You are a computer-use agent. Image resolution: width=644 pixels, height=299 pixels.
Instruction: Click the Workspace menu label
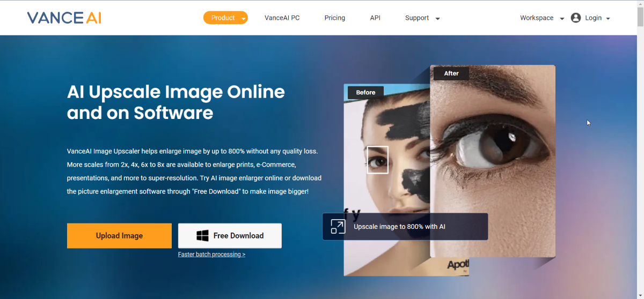(537, 18)
